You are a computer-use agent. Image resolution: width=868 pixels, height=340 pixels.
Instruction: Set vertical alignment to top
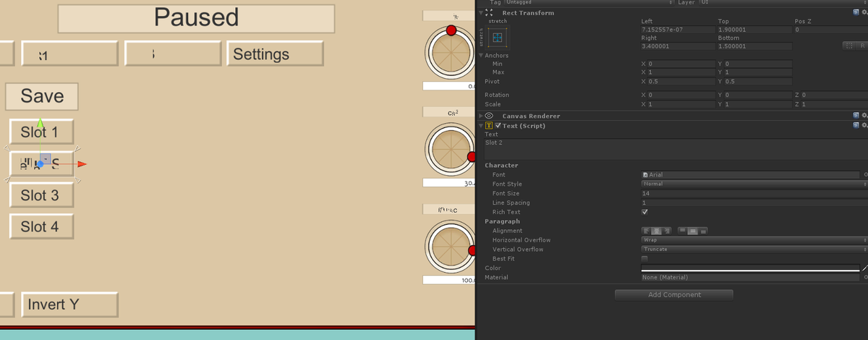(x=683, y=231)
